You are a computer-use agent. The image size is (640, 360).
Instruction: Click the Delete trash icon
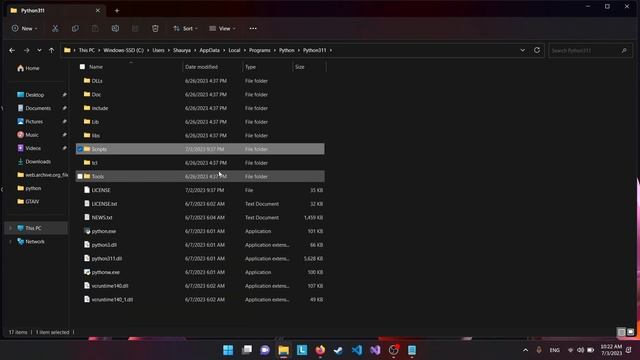(155, 29)
